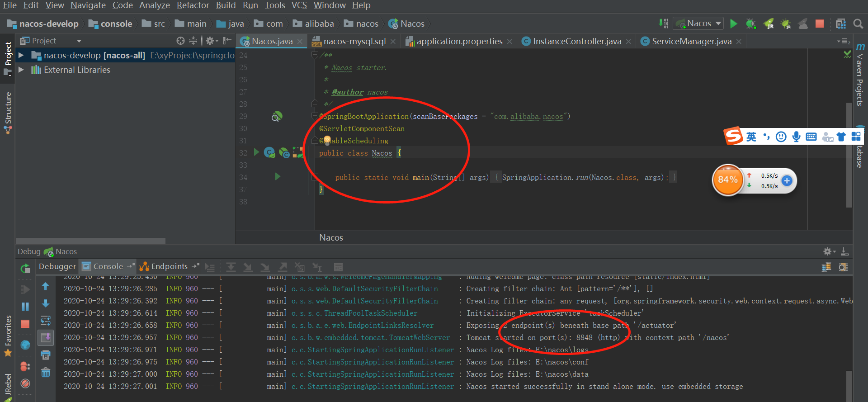
Task: Toggle fold of main method on line 34
Action: click(x=315, y=177)
